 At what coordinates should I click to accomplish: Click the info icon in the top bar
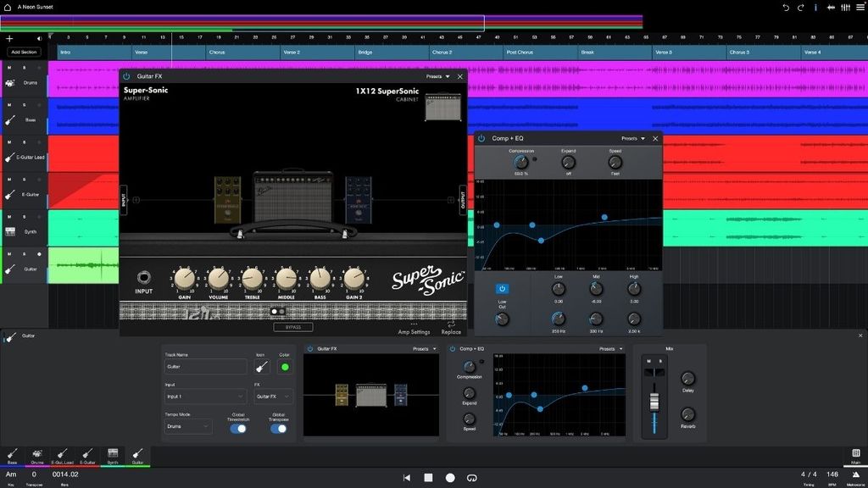click(x=815, y=7)
